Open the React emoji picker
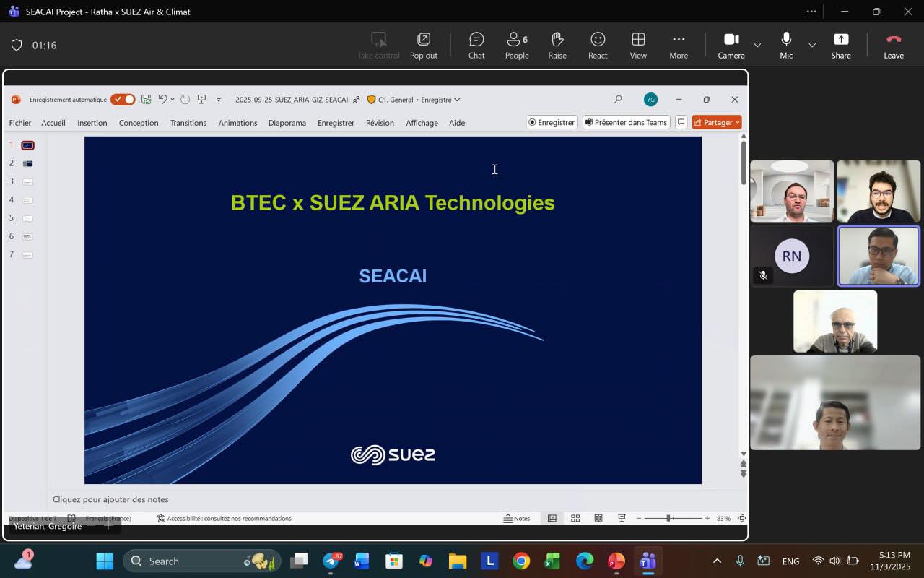 (x=598, y=45)
